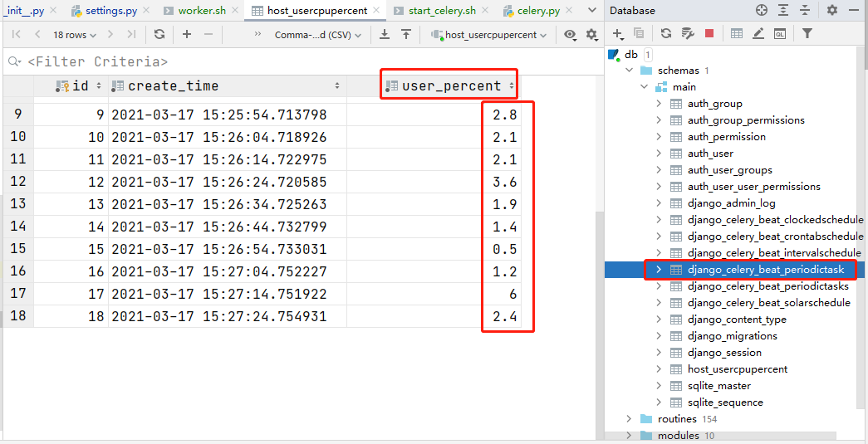Expand the auth_group table node

click(659, 104)
